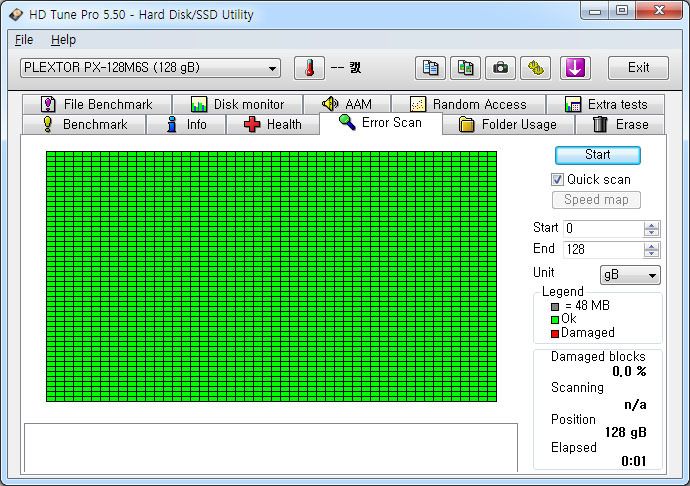
Task: Go to the Benchmark tab
Action: click(x=84, y=125)
